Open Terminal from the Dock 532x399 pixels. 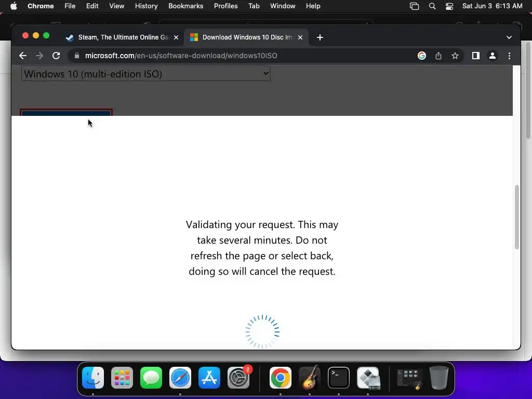click(x=339, y=378)
